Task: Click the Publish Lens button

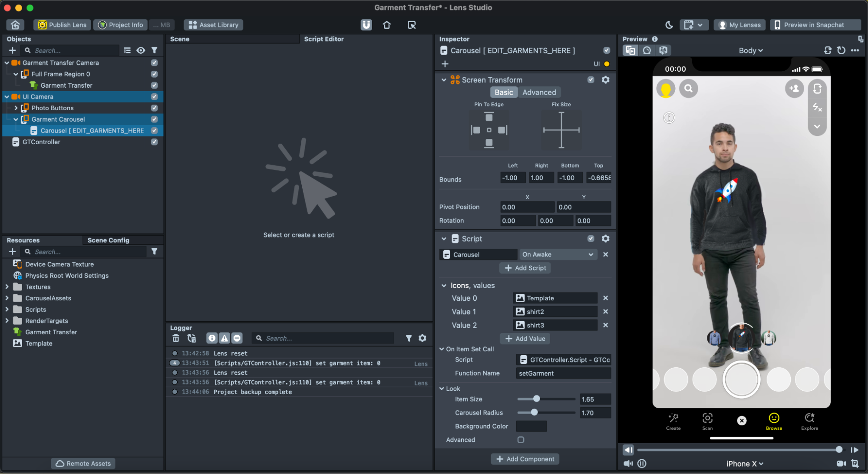Action: coord(63,25)
